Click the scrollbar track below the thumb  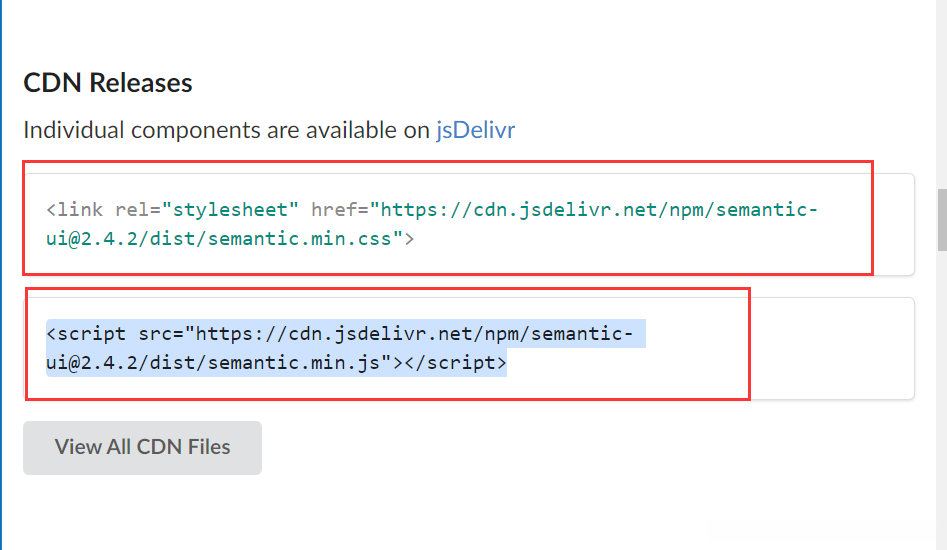941,400
